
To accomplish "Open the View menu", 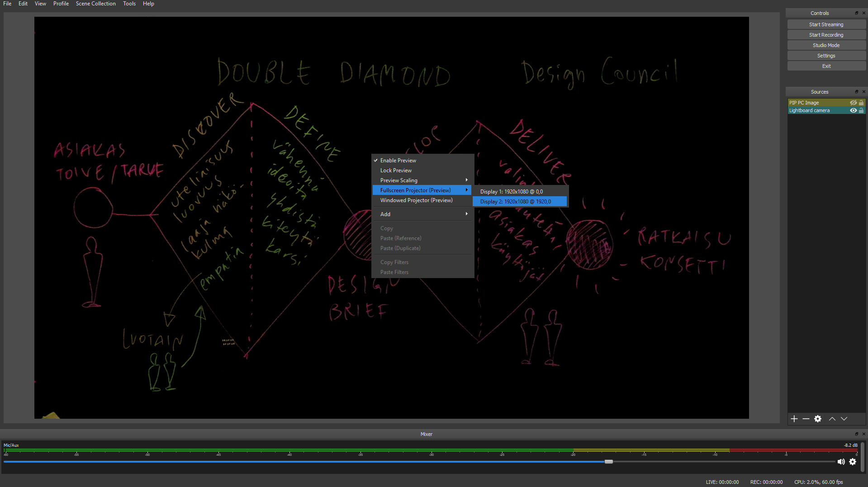I will tap(40, 4).
